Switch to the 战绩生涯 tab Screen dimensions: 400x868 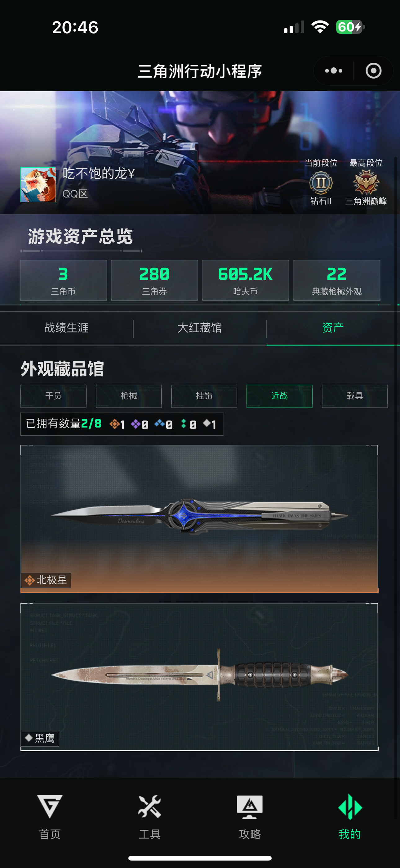[x=66, y=328]
